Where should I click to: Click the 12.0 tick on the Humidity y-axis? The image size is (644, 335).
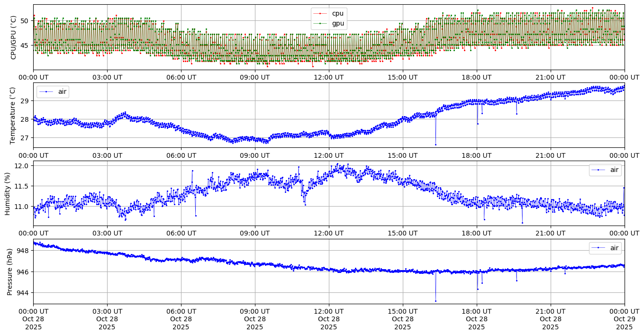pyautogui.click(x=23, y=165)
